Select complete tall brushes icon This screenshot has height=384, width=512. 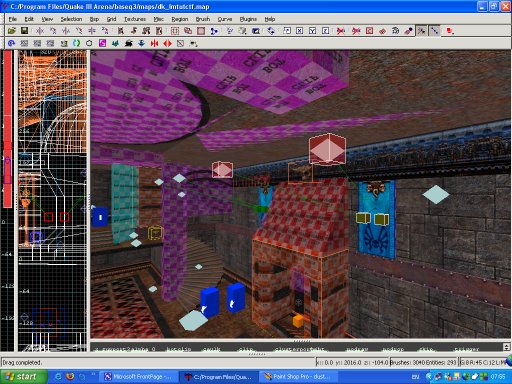pos(121,31)
